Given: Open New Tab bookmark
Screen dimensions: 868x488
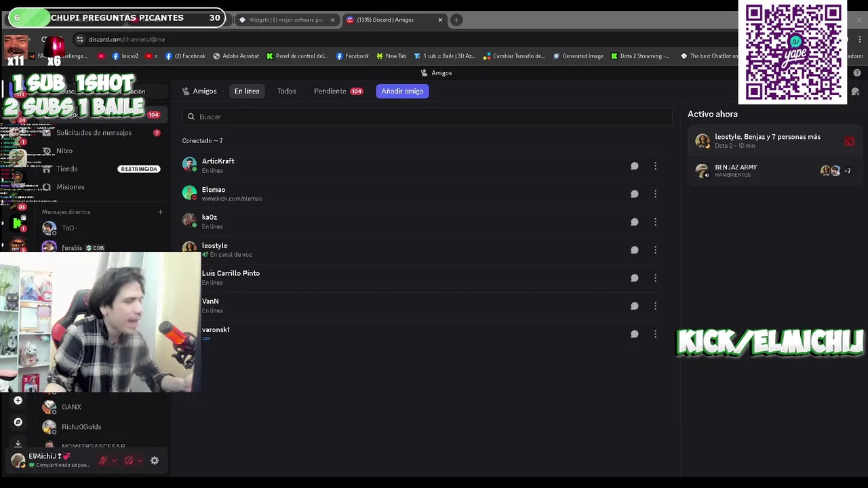Looking at the screenshot, I should (391, 56).
